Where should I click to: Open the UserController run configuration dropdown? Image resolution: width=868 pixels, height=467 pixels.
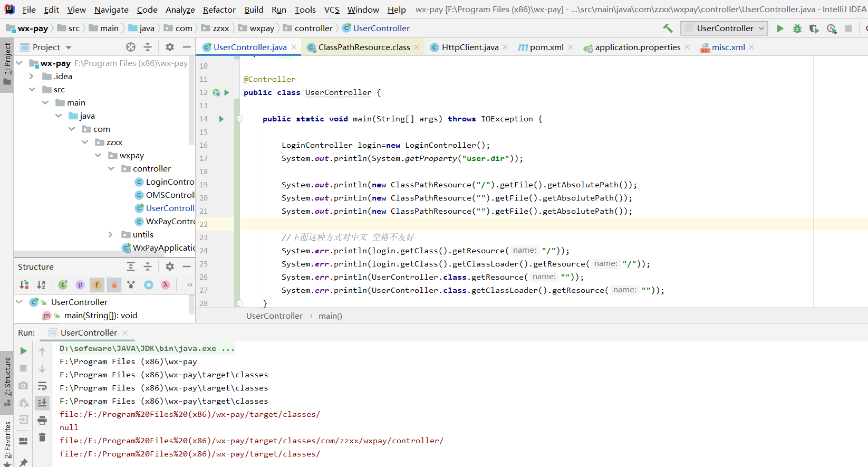pyautogui.click(x=724, y=28)
